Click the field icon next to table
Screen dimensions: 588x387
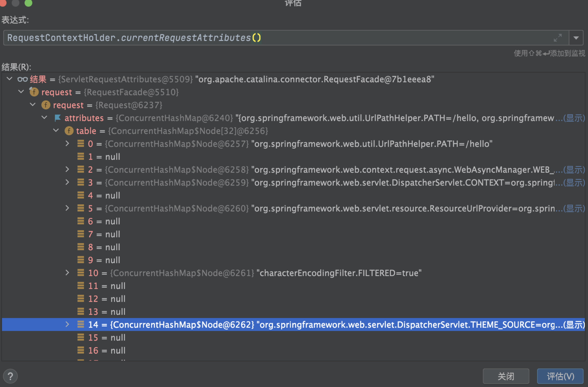69,131
